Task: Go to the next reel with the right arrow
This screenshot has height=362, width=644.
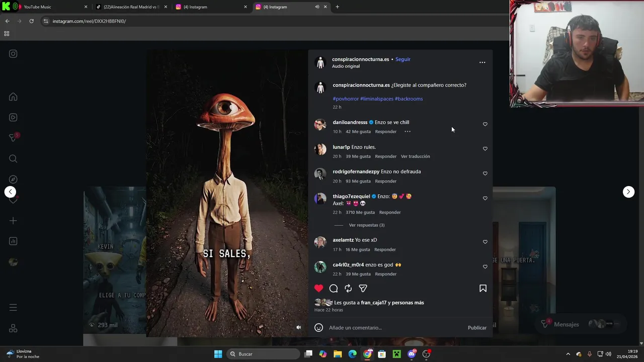Action: [x=628, y=192]
